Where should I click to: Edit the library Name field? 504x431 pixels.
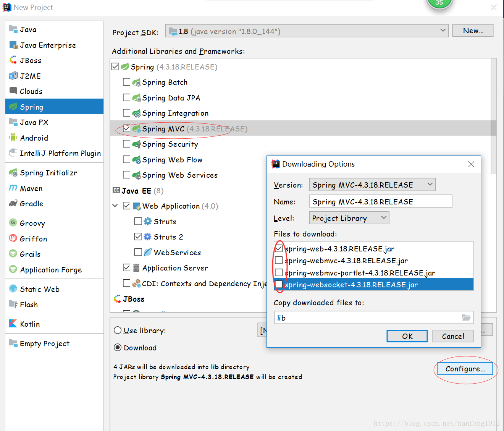click(x=381, y=201)
